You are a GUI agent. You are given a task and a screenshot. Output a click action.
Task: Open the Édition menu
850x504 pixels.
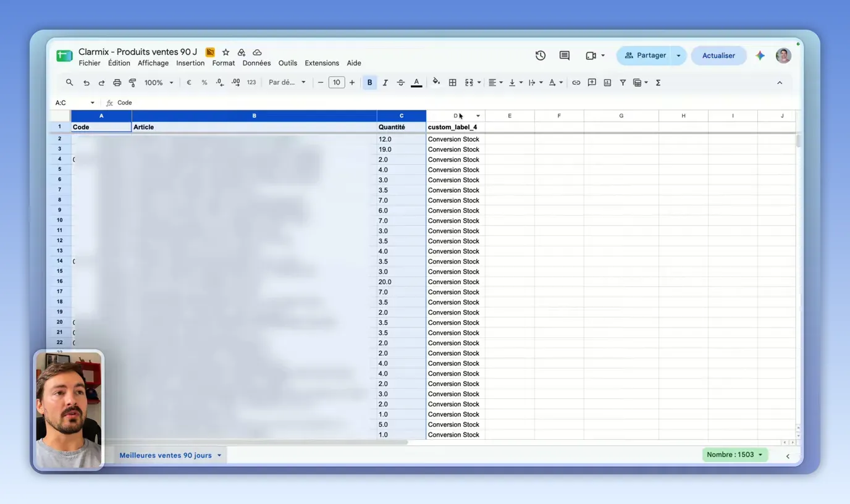pos(119,63)
